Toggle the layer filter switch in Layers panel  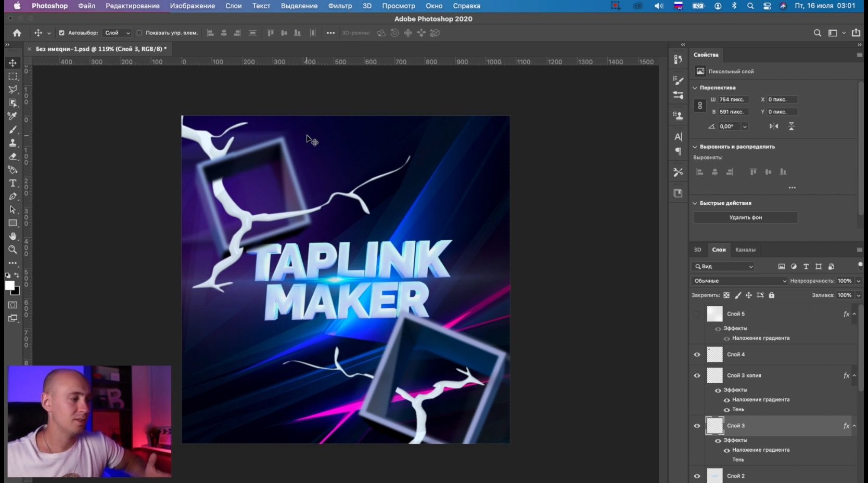coord(860,265)
